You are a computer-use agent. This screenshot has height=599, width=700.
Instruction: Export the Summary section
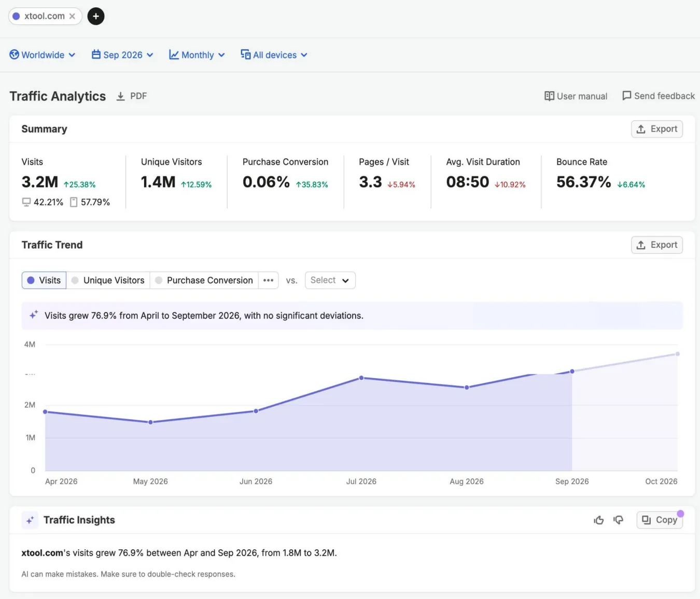pos(657,129)
